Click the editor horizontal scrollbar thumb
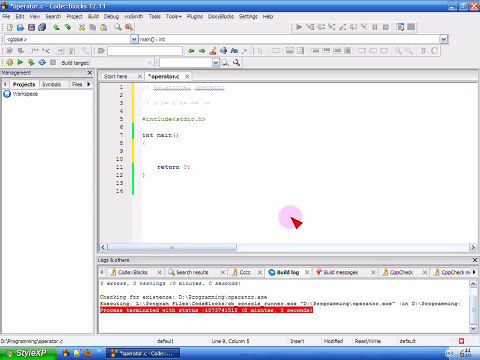The image size is (480, 360). point(172,247)
